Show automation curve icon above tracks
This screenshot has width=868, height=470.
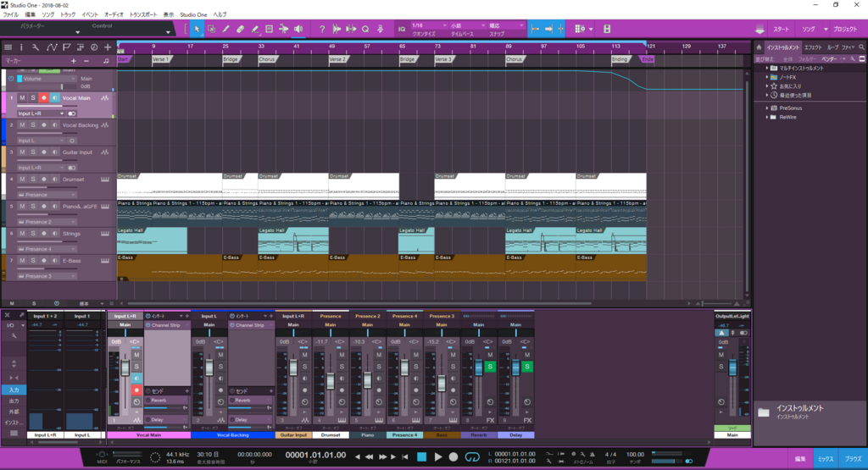(52, 47)
